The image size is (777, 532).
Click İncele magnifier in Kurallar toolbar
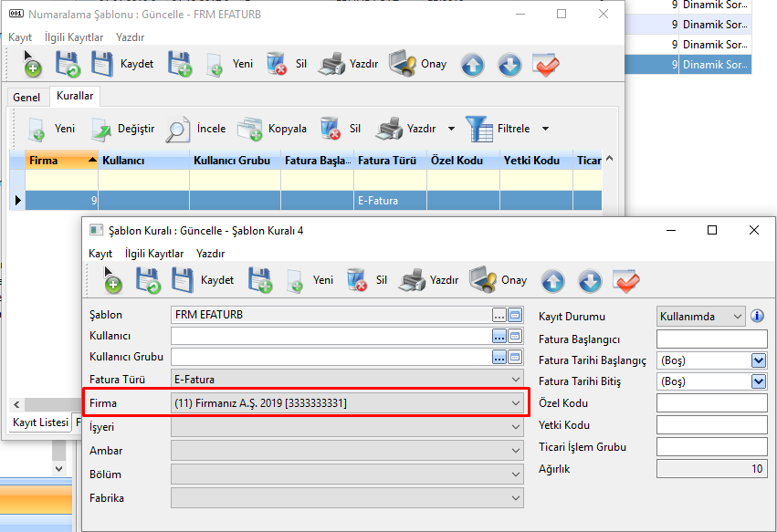coord(195,129)
